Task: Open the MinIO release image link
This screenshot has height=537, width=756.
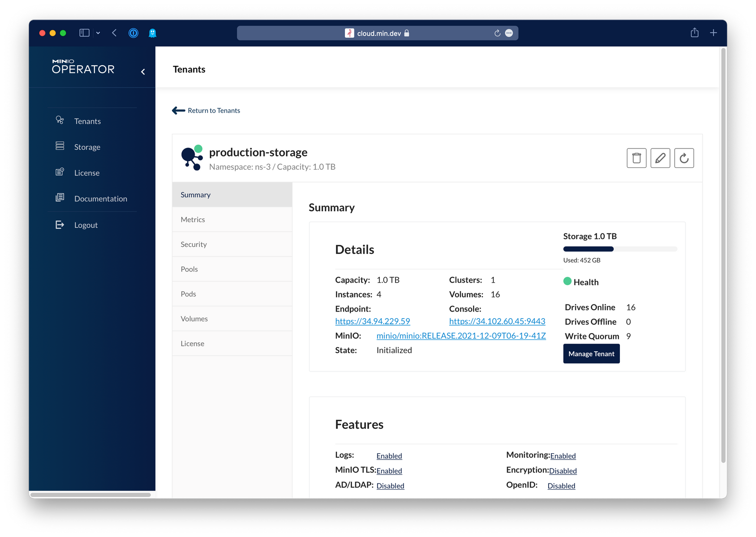Action: point(461,336)
